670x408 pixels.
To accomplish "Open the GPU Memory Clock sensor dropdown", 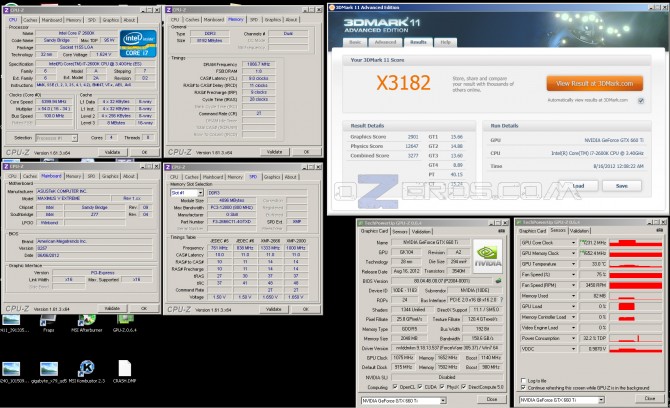I will click(573, 253).
